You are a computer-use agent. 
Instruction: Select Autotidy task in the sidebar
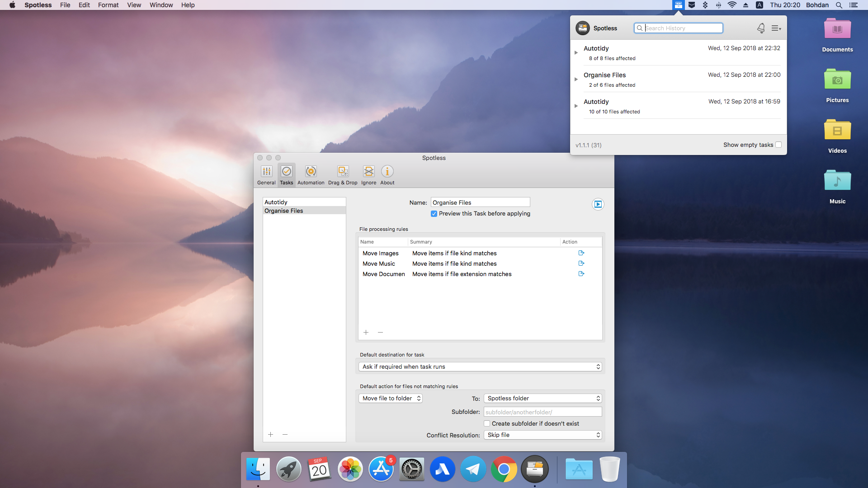(x=275, y=202)
